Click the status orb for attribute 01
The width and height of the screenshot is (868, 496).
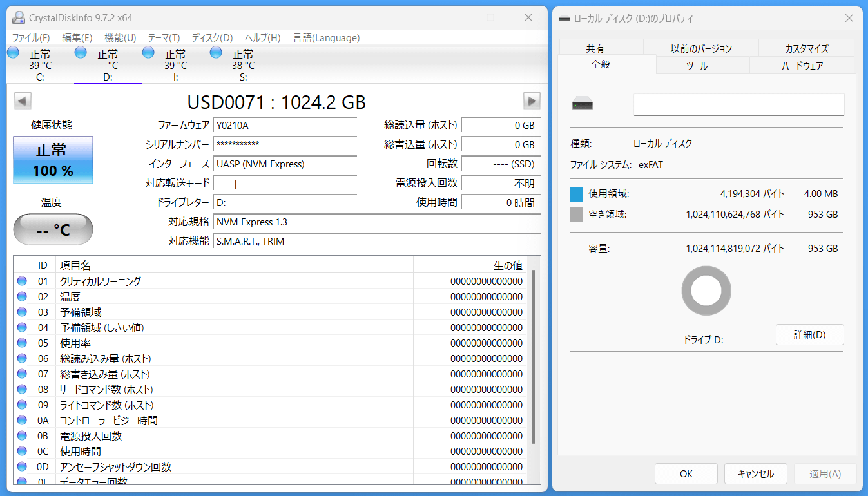click(x=22, y=281)
